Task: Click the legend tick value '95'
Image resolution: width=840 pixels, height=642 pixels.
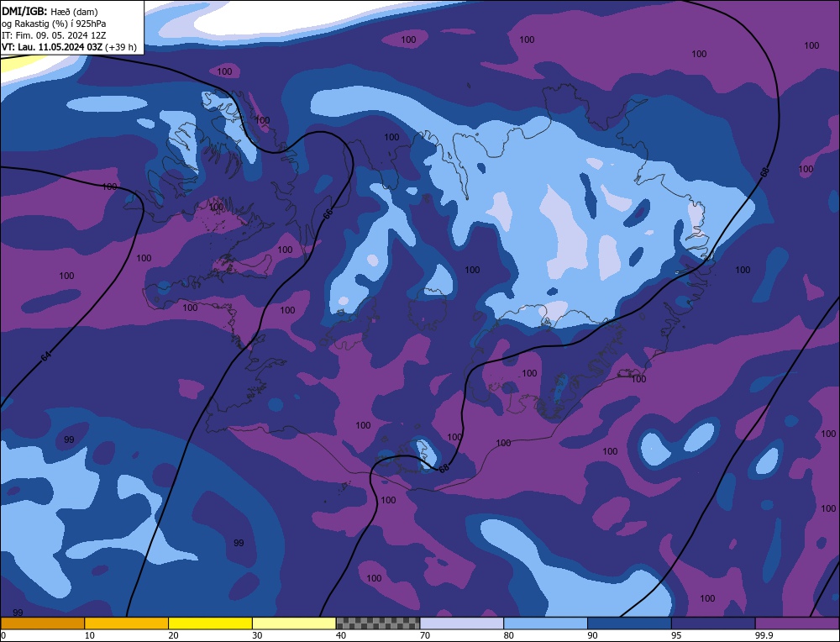Action: [x=676, y=635]
